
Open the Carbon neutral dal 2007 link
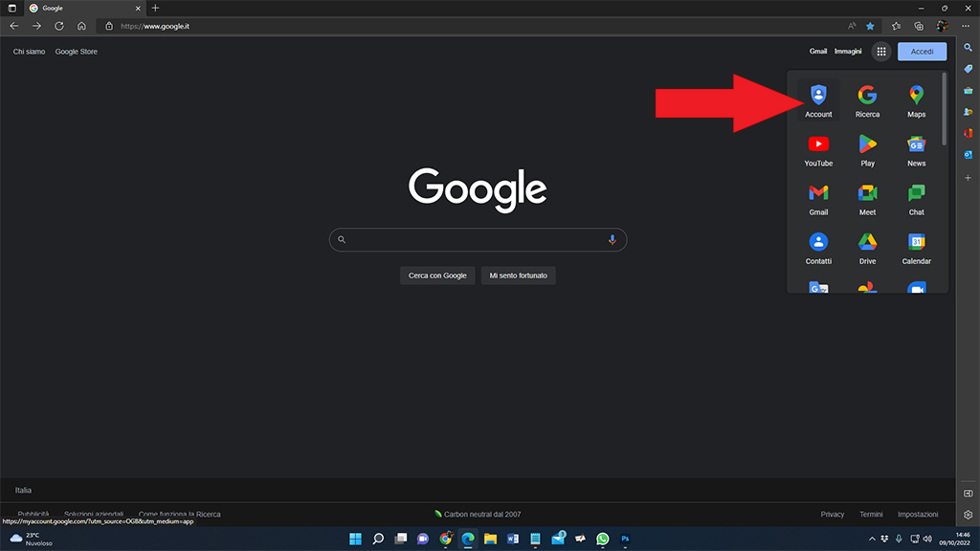[479, 514]
